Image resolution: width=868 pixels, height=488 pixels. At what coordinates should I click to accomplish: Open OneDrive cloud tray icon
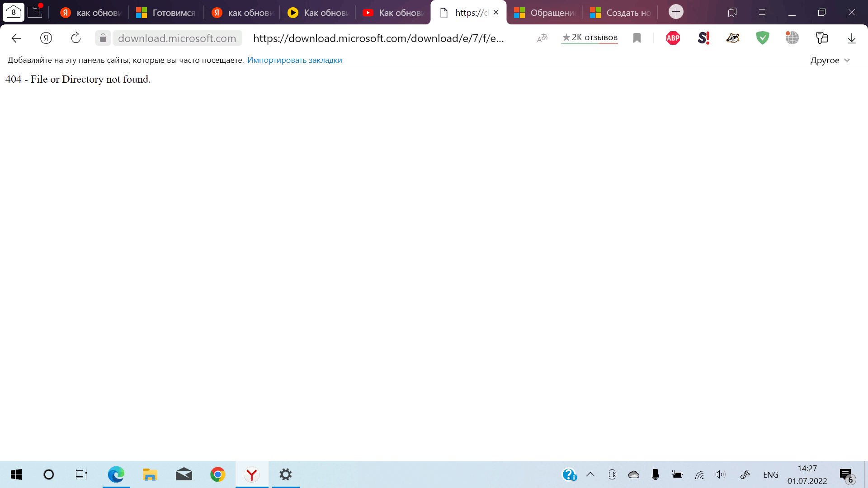click(x=634, y=474)
